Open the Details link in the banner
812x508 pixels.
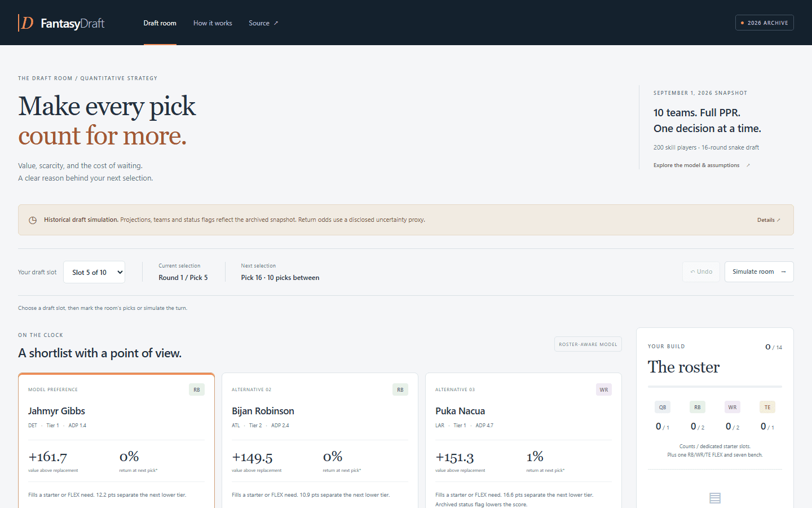[x=769, y=220]
